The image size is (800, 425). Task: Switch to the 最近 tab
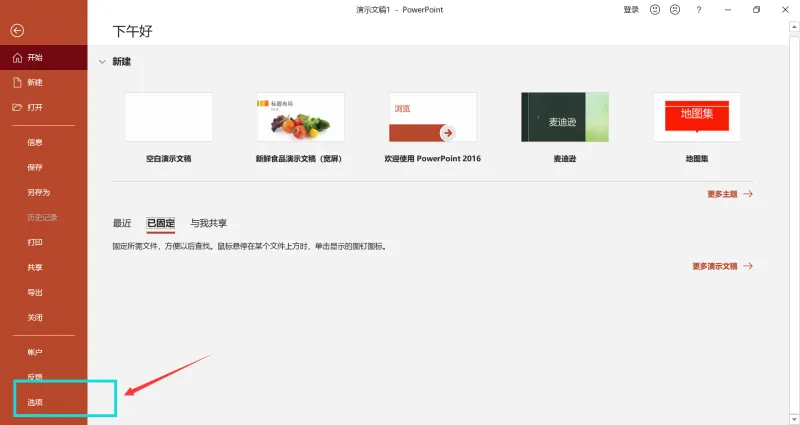pos(122,223)
